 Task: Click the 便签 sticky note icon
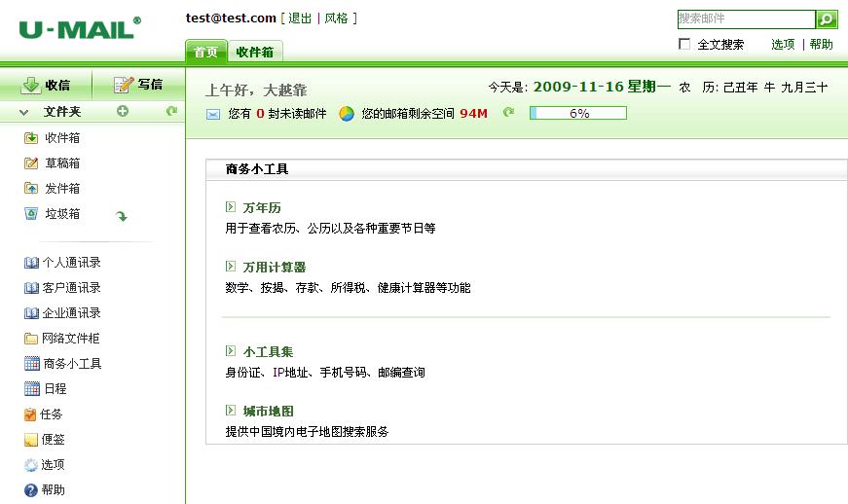pos(31,440)
